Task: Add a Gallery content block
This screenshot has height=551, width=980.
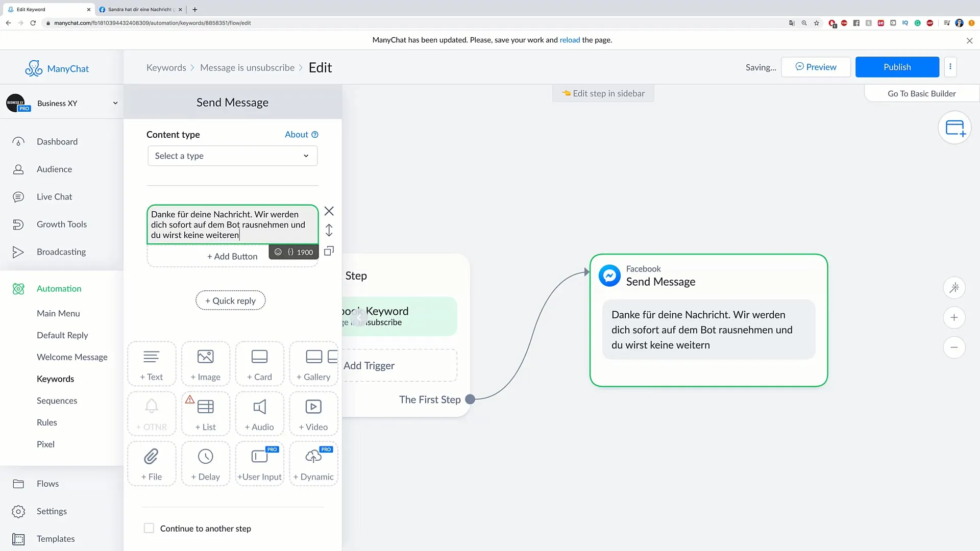Action: (313, 364)
